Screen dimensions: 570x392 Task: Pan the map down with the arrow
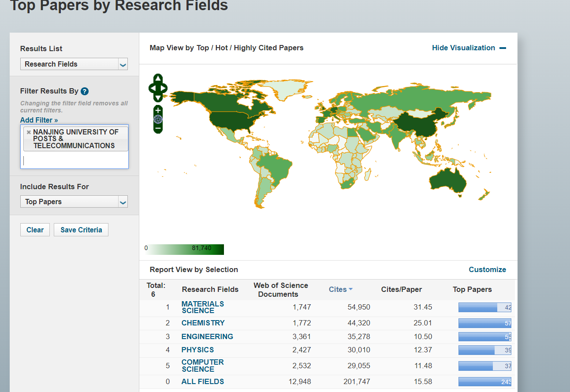click(158, 98)
